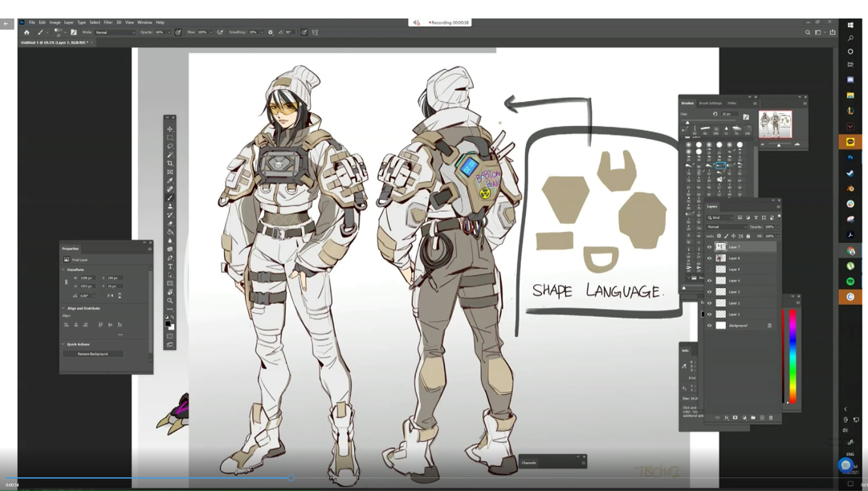The height and width of the screenshot is (491, 868).
Task: Toggle pressure for opacity button
Action: pos(178,33)
